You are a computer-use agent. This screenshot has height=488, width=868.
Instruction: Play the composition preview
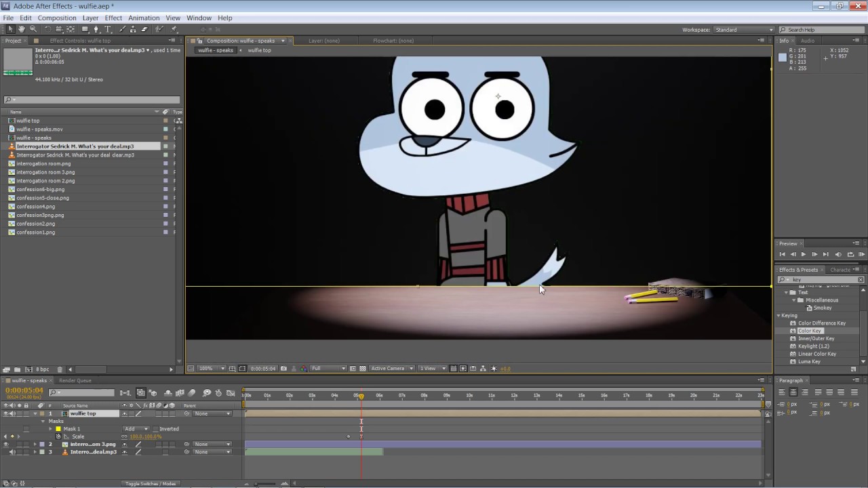point(804,254)
